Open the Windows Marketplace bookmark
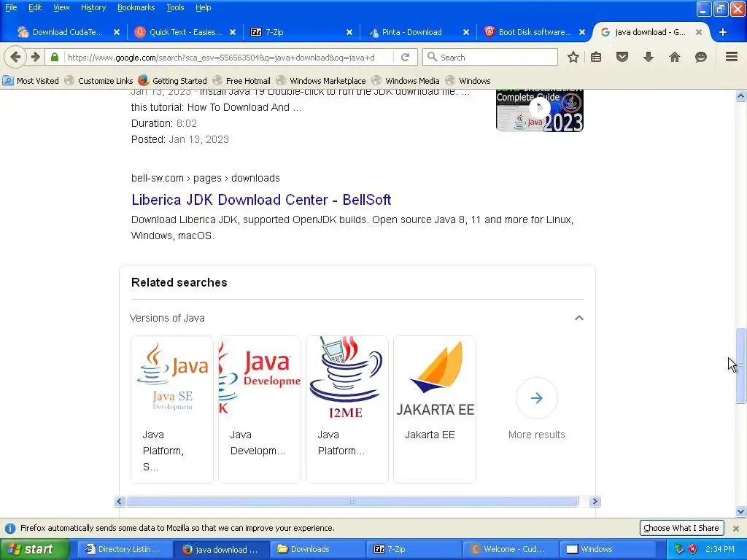This screenshot has width=747, height=560. 321,80
